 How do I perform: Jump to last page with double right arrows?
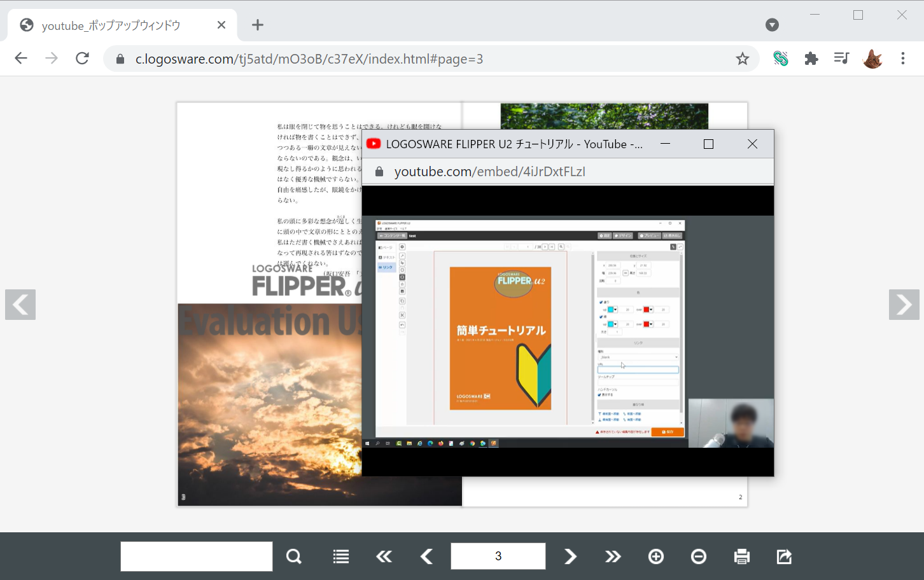point(613,556)
